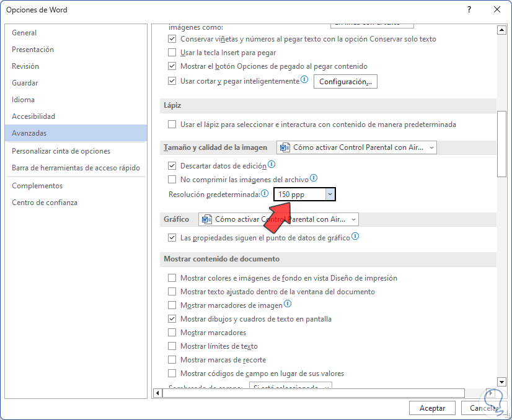Check No comprimir las imágenes del archivo
Viewport: 512px width, 420px height.
tap(172, 180)
